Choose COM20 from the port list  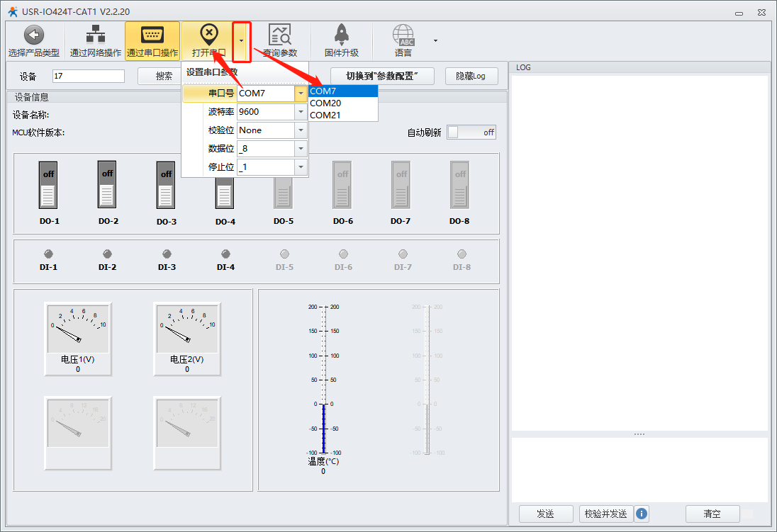pos(343,103)
